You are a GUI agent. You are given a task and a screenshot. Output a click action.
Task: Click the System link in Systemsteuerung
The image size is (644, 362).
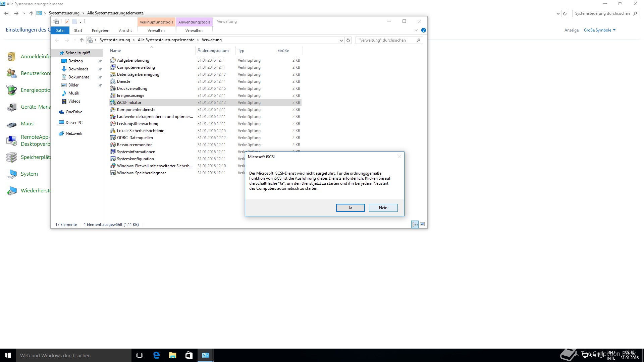pos(29,174)
